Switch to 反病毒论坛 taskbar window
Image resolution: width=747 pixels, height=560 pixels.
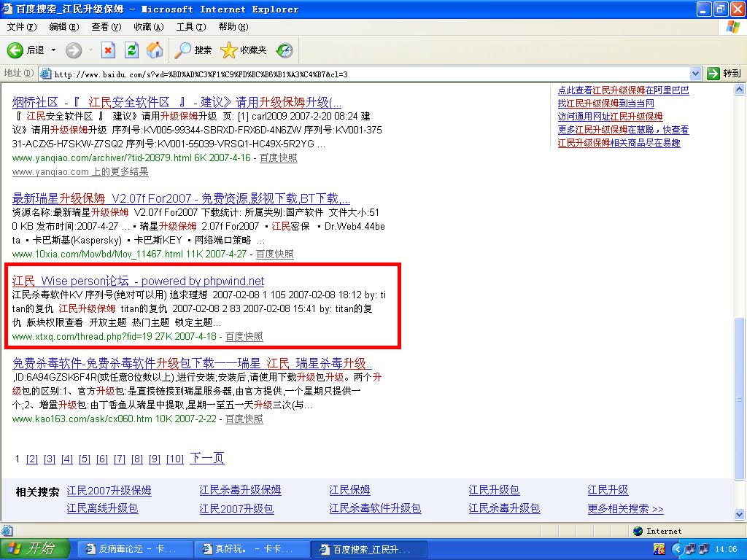point(134,550)
